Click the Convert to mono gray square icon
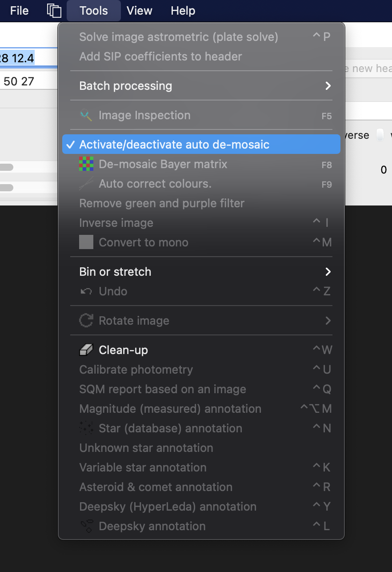The image size is (392, 572). [x=86, y=242]
